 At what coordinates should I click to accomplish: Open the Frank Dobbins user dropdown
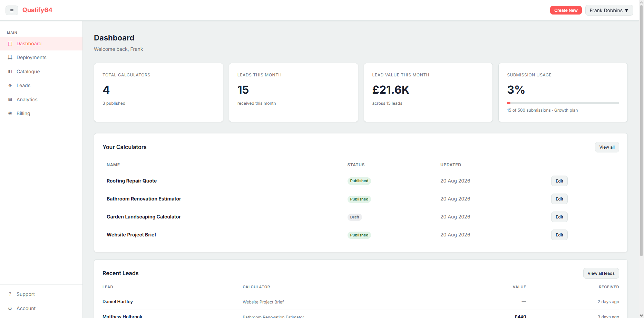click(x=609, y=10)
